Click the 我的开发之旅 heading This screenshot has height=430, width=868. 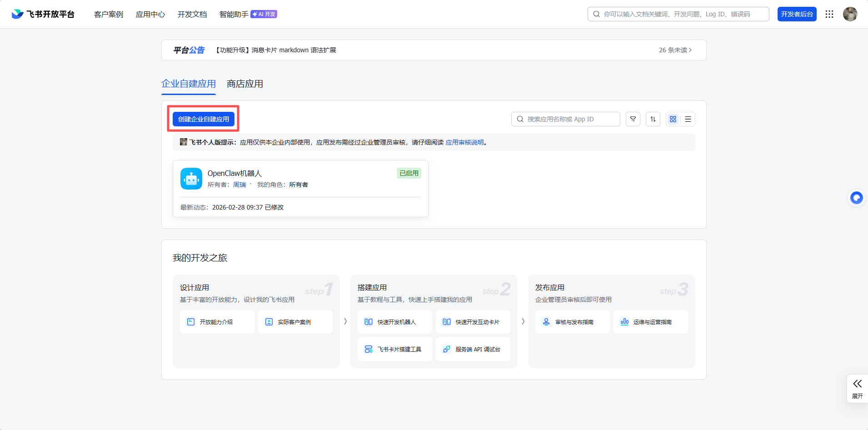coord(200,258)
